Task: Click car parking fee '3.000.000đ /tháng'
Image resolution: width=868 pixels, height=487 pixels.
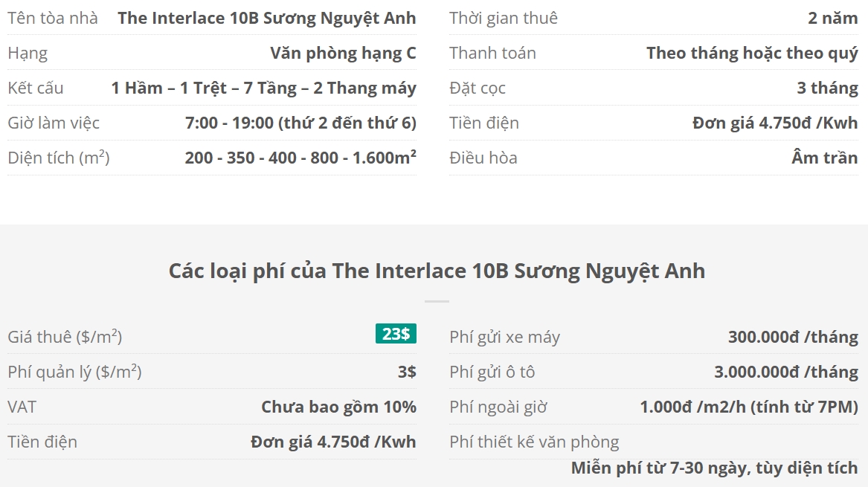Action: pos(786,372)
